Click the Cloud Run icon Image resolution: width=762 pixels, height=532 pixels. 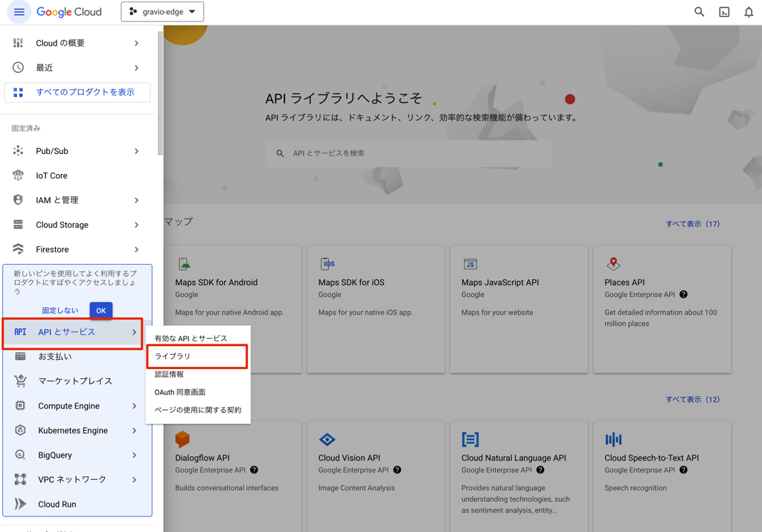(x=20, y=504)
